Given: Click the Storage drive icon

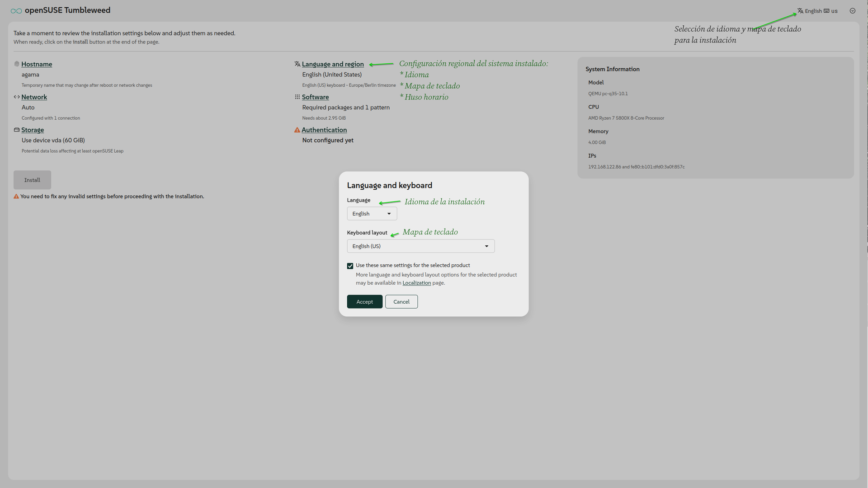Looking at the screenshot, I should click(x=17, y=130).
